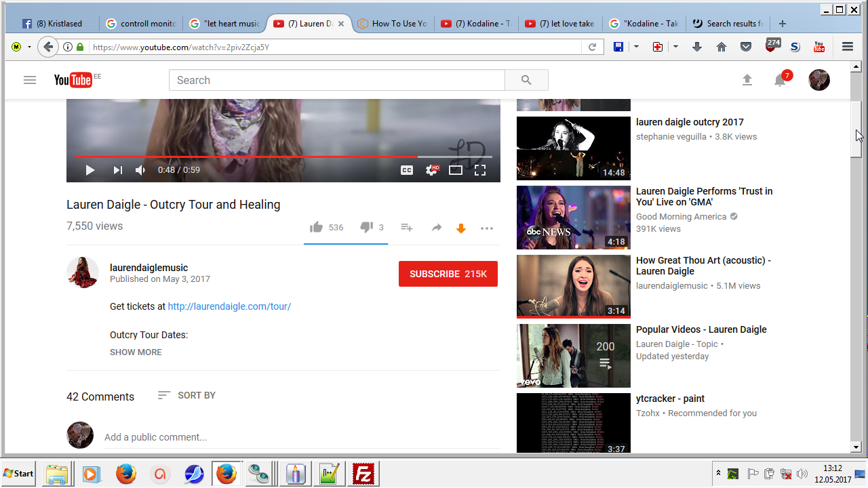This screenshot has width=868, height=488.
Task: Open dropdown next to red cross icon
Action: [675, 47]
